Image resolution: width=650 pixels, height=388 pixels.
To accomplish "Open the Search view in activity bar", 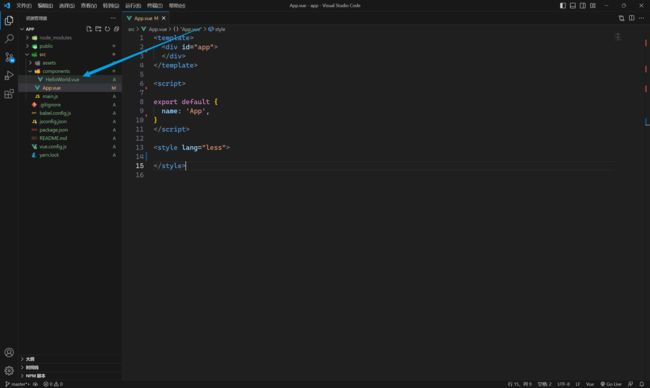I will [x=9, y=39].
